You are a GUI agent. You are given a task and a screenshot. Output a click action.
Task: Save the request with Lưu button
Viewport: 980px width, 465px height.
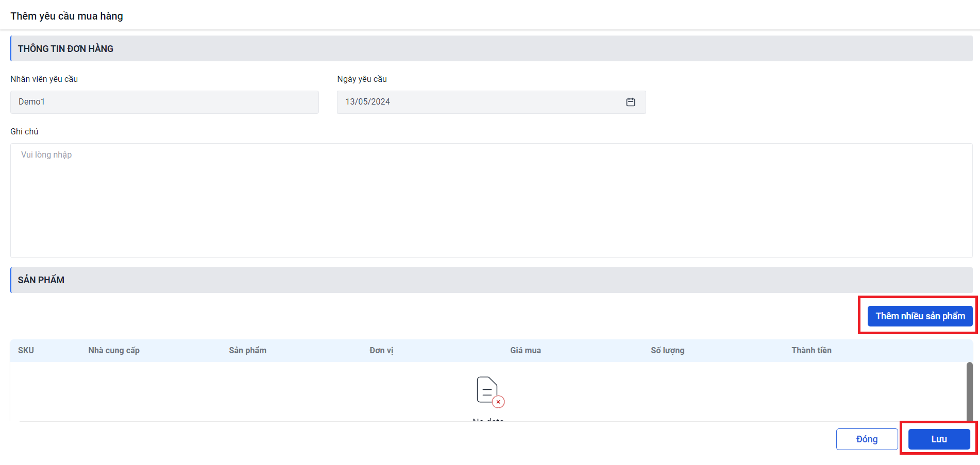[939, 439]
